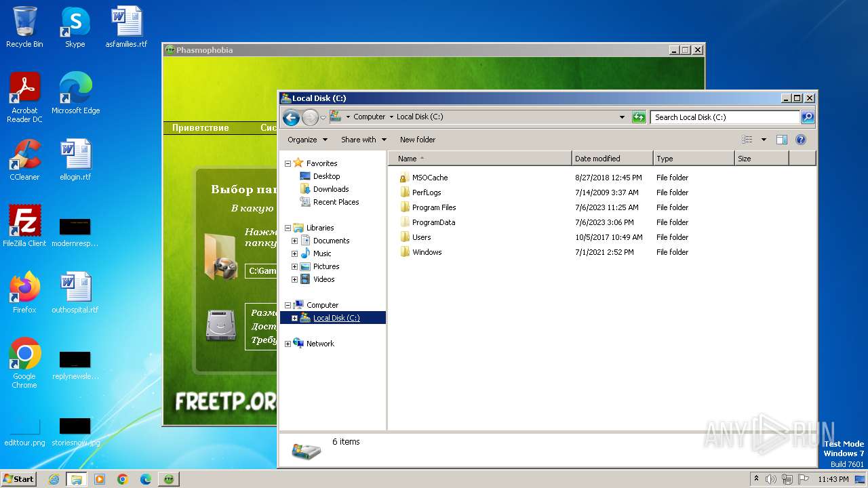Click the volume icon in system tray
The height and width of the screenshot is (488, 868).
771,479
